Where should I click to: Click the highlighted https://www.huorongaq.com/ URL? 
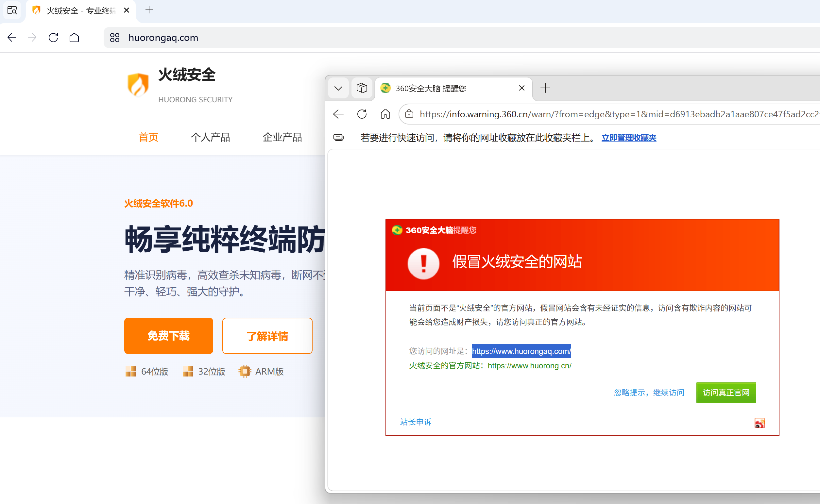521,351
